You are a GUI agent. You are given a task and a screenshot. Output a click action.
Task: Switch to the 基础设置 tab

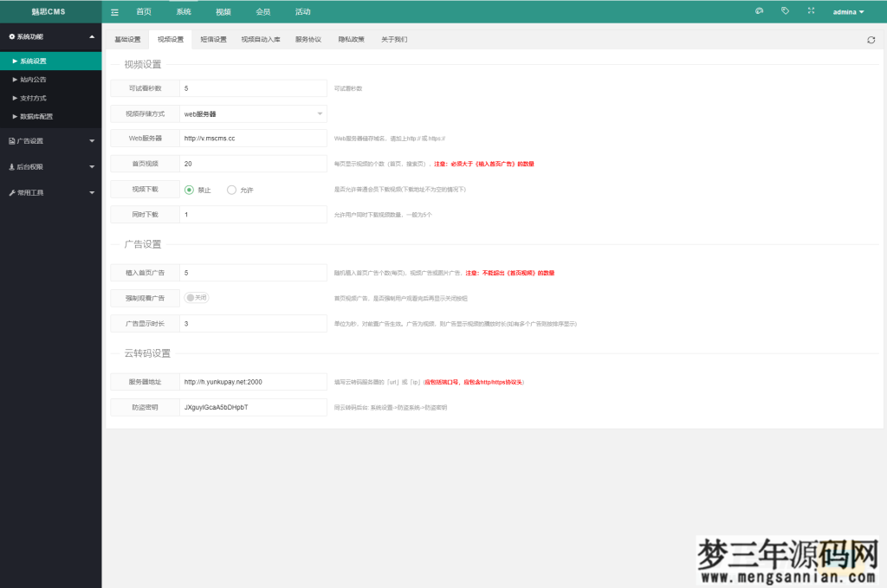click(x=126, y=39)
